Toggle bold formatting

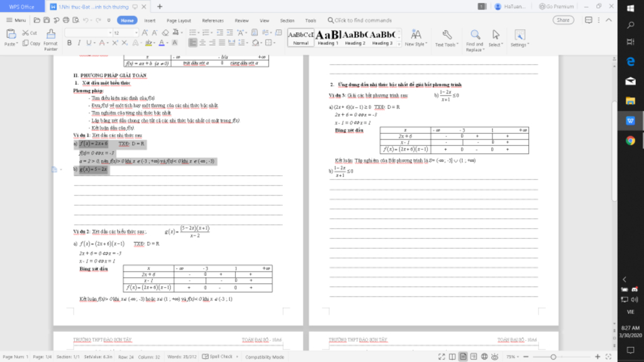69,43
